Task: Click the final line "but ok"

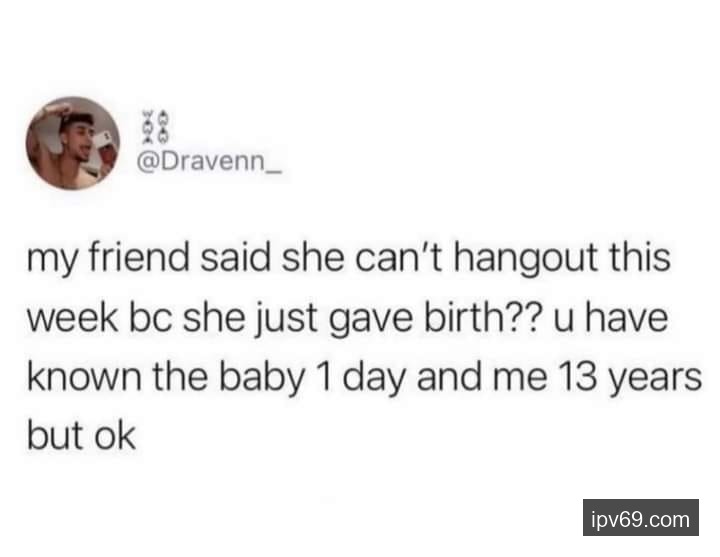Action: point(81,435)
